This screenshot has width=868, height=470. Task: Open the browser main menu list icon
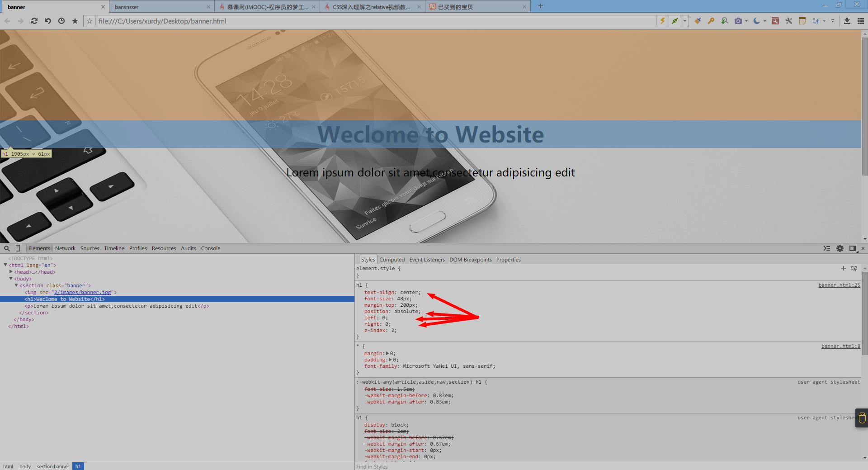(x=861, y=21)
